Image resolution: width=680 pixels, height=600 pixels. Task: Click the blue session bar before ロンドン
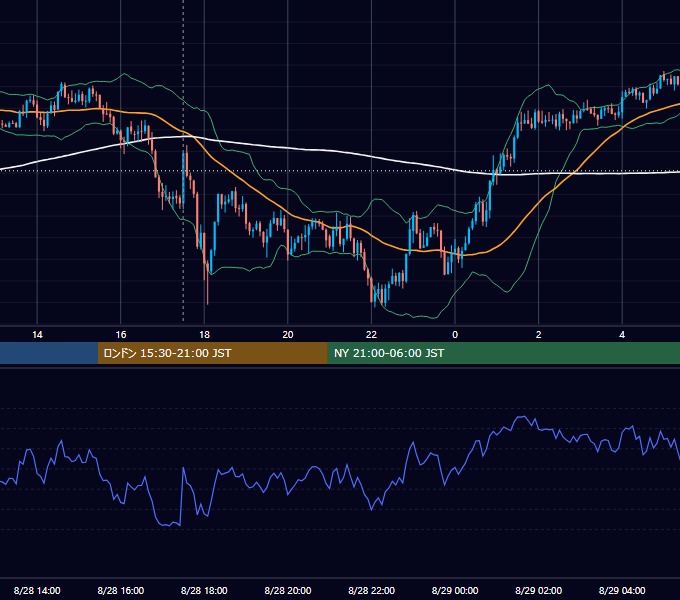tap(49, 353)
